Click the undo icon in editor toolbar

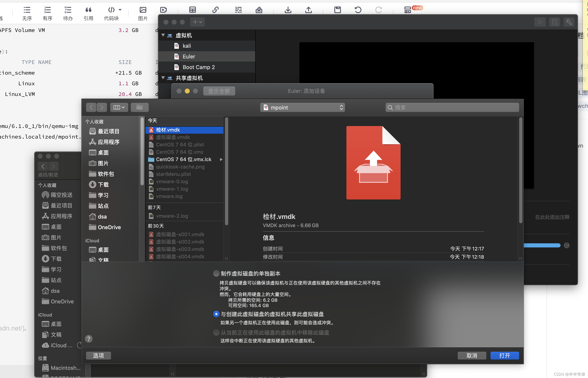pos(358,10)
